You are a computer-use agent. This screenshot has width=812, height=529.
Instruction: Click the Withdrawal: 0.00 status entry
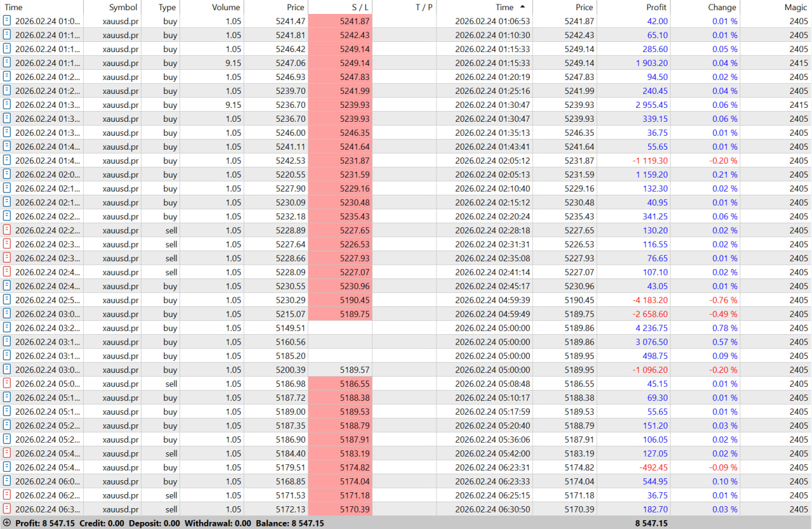218,523
